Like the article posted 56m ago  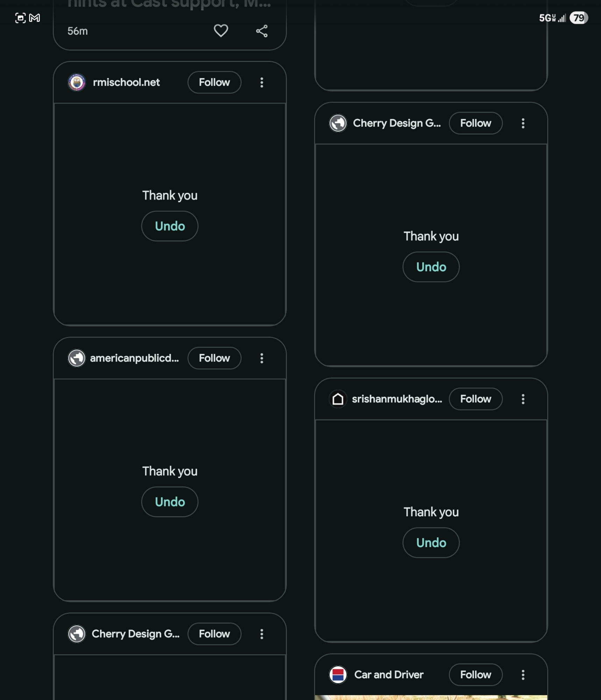click(x=221, y=31)
